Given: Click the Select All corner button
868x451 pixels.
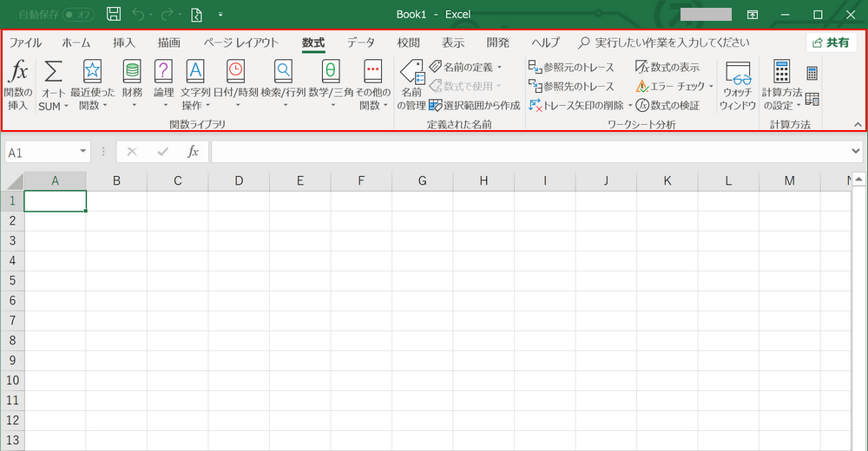Looking at the screenshot, I should [13, 181].
